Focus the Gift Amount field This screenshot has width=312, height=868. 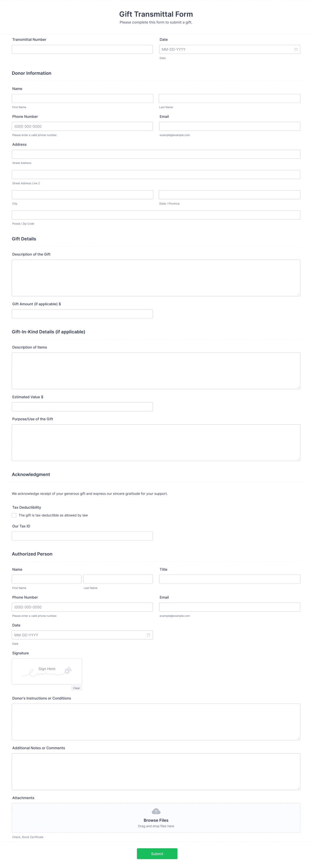(x=82, y=313)
